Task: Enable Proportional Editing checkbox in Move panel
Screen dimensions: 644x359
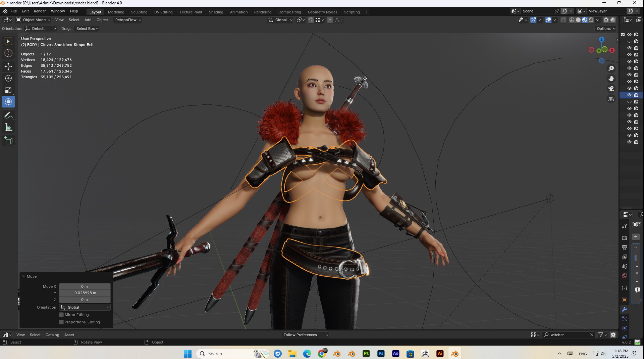Action: 61,322
